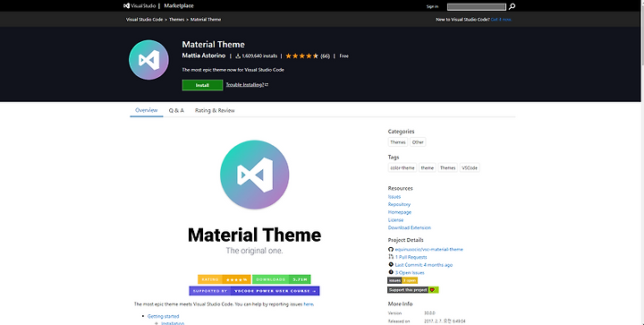
Task: Switch to the Rating & Review tab
Action: pos(215,110)
